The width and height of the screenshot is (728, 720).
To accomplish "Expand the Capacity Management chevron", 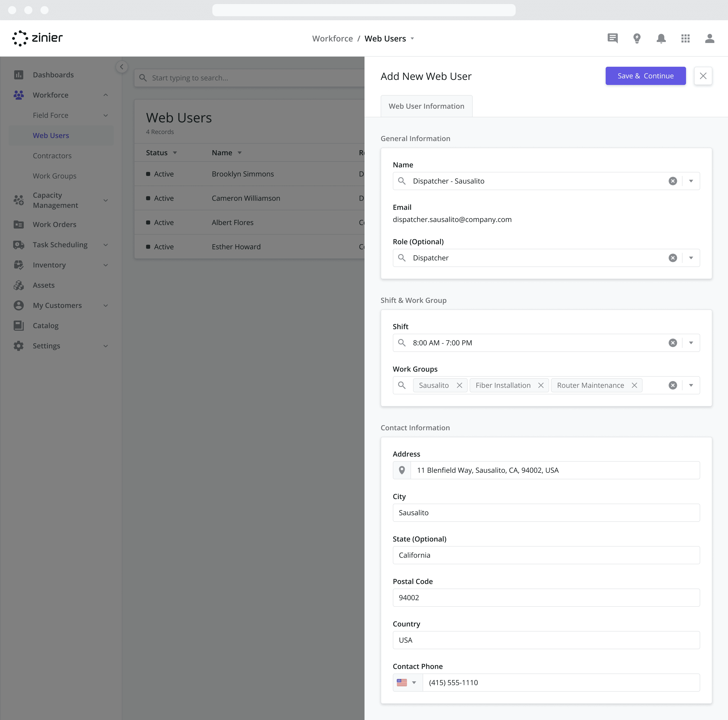I will coord(105,200).
